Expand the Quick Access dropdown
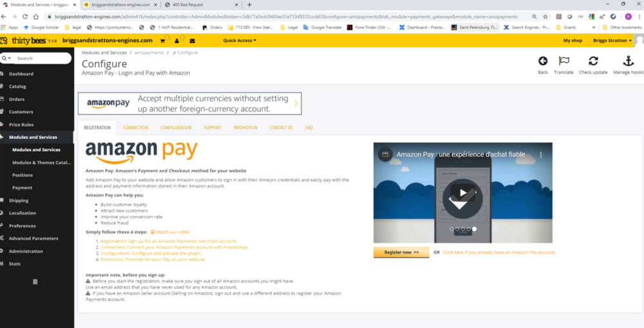This screenshot has height=328, width=644. (x=240, y=41)
